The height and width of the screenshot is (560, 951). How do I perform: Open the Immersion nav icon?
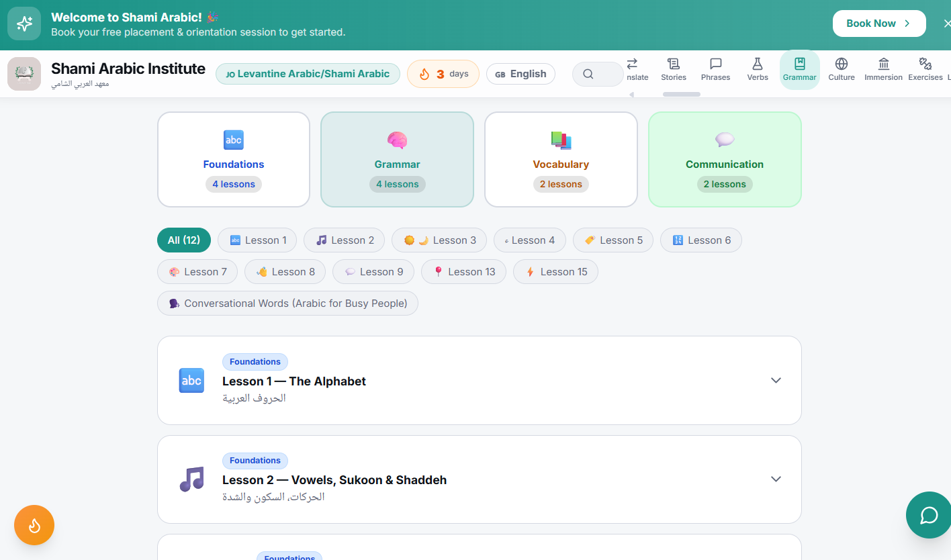tap(884, 70)
